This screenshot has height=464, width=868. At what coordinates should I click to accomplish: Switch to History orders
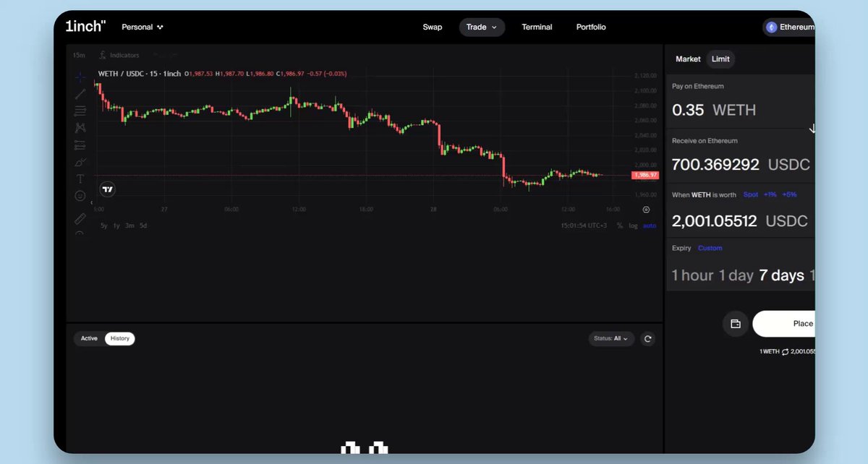click(120, 338)
